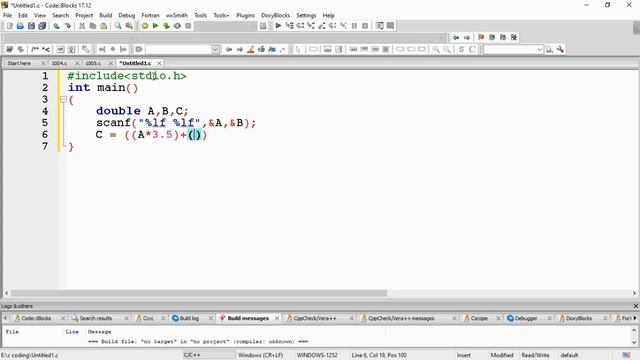This screenshot has width=640, height=360.
Task: Open the Debugger log tab
Action: (x=526, y=318)
